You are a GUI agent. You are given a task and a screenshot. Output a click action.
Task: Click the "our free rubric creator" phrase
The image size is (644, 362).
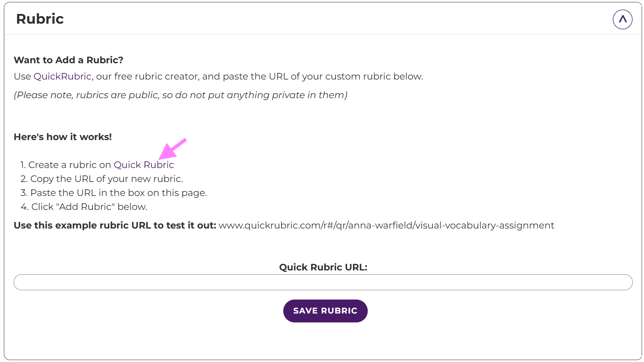tap(147, 76)
